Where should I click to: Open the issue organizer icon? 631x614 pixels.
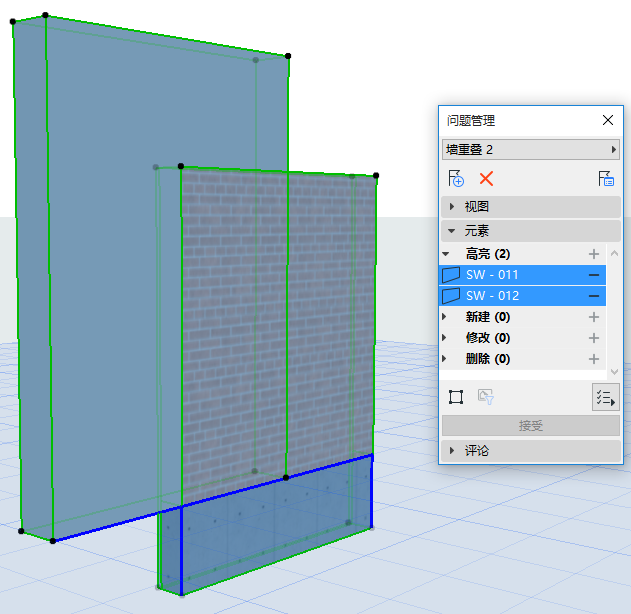coord(606,178)
